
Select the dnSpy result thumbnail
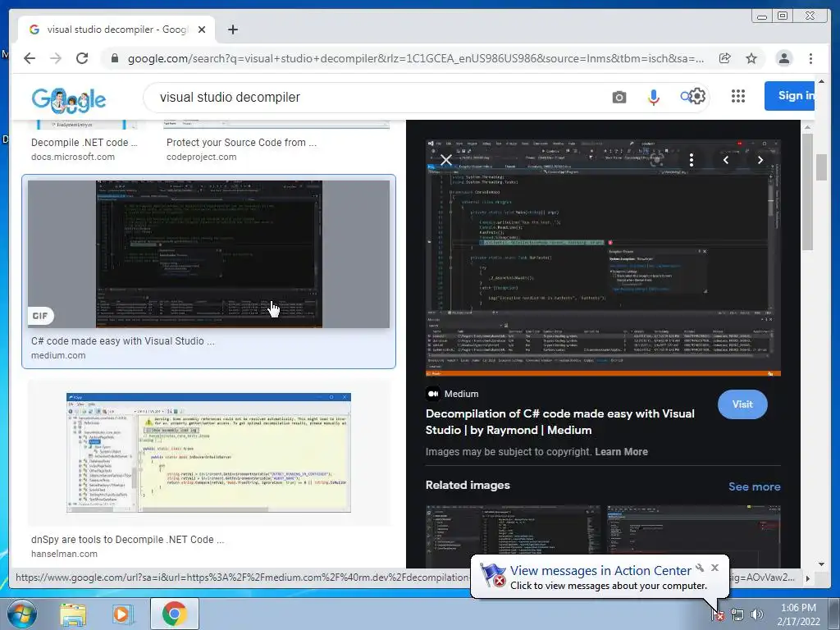click(209, 453)
